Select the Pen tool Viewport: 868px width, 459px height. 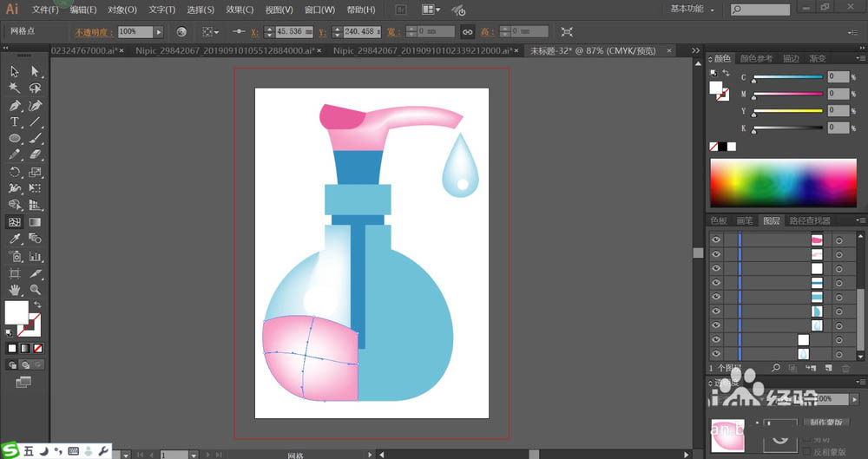(15, 105)
